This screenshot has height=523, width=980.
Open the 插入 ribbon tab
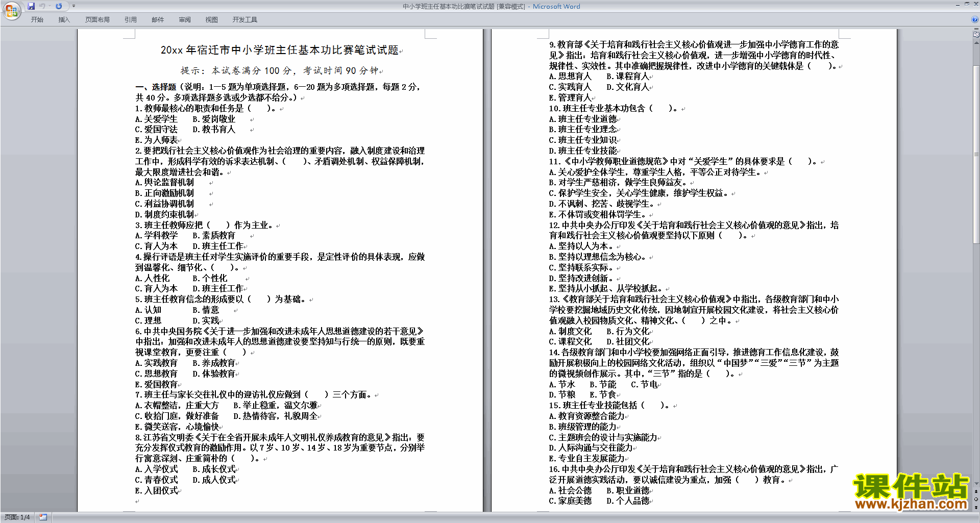pyautogui.click(x=64, y=20)
